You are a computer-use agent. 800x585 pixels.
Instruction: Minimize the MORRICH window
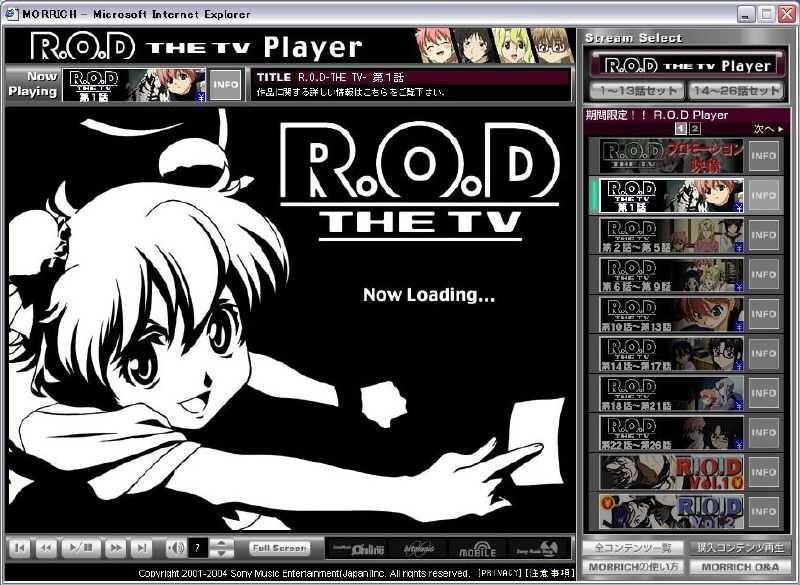tap(746, 14)
